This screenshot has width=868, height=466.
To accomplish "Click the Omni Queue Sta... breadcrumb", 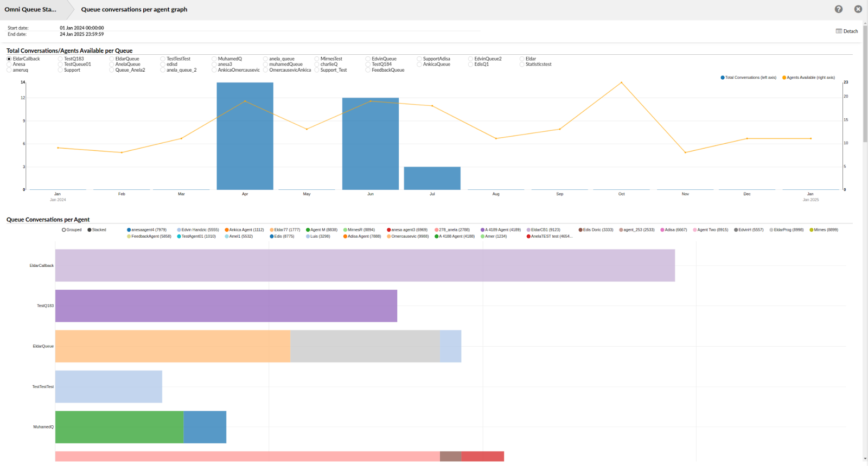I will click(30, 9).
